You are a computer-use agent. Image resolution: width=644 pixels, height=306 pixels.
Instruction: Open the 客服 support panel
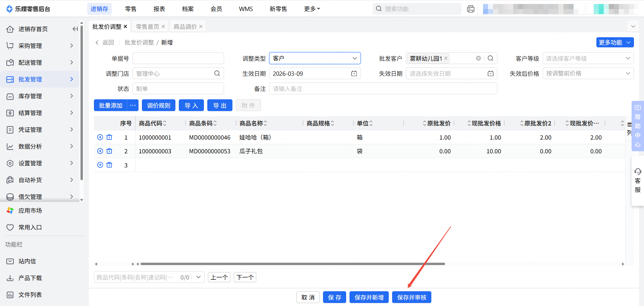[638, 181]
